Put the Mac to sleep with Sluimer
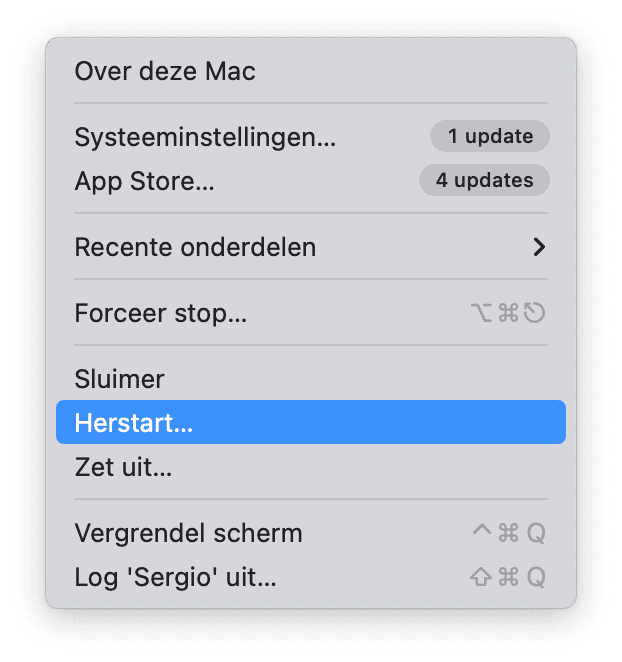This screenshot has width=622, height=662. pyautogui.click(x=119, y=379)
